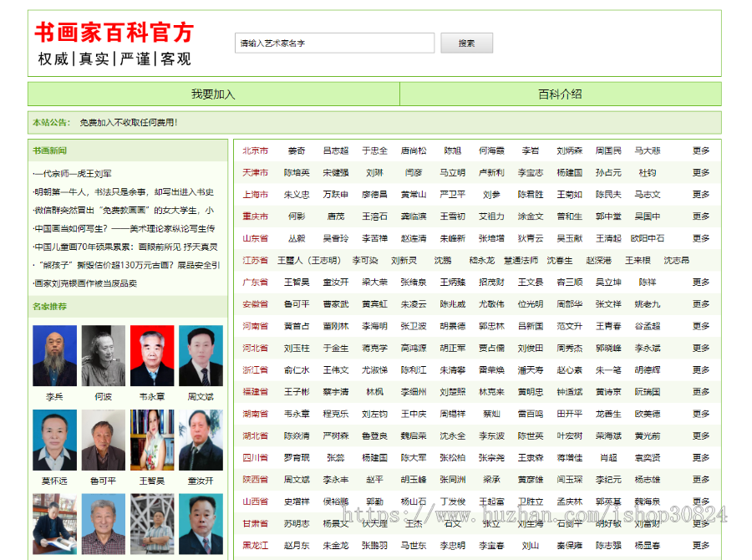Open artist 朱义忠 in Shanghai row
The width and height of the screenshot is (752, 560).
point(297,195)
